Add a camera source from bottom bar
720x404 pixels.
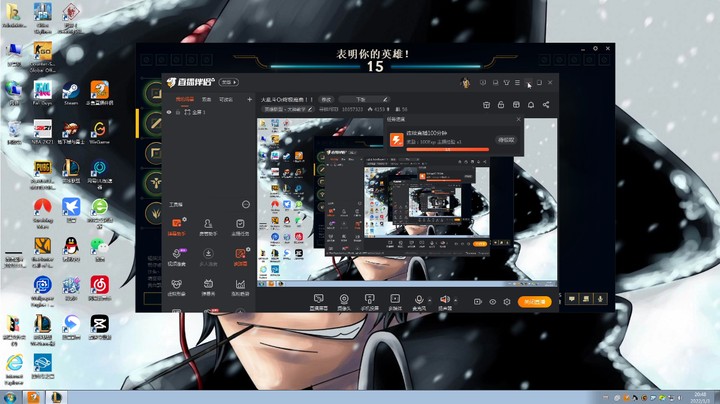[343, 302]
